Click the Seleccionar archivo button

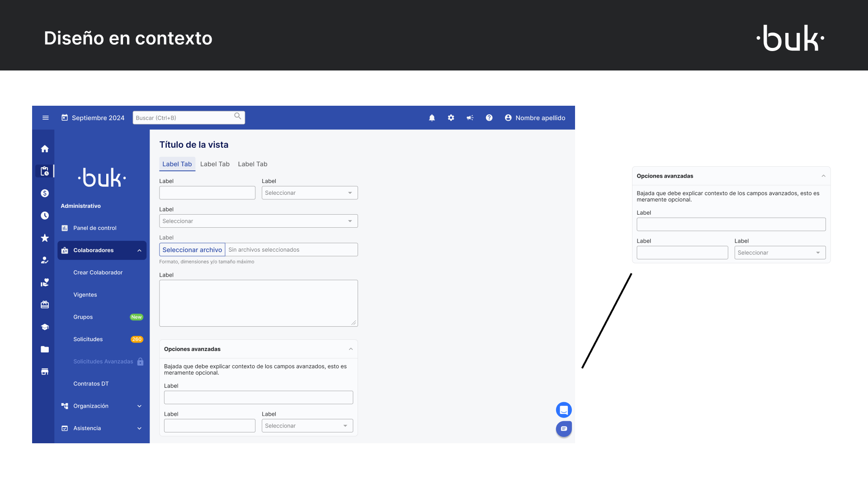click(x=192, y=249)
